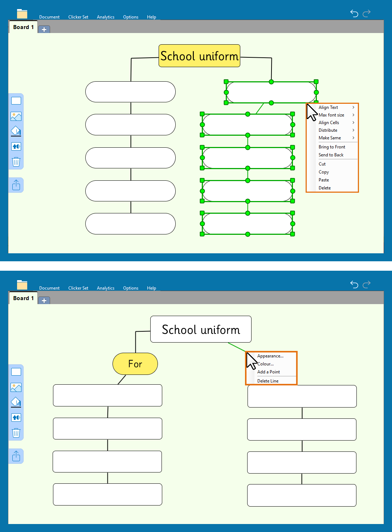Open the Clicker Set menu

(78, 17)
